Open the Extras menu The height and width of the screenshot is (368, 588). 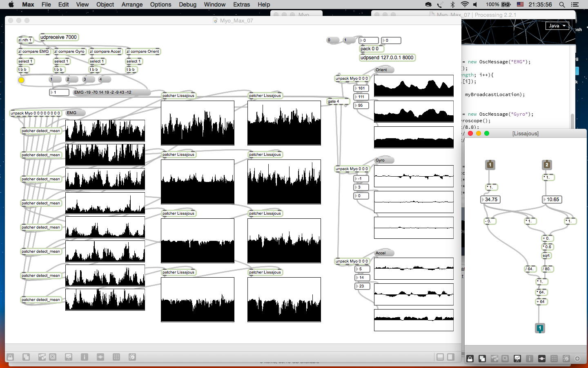point(241,4)
